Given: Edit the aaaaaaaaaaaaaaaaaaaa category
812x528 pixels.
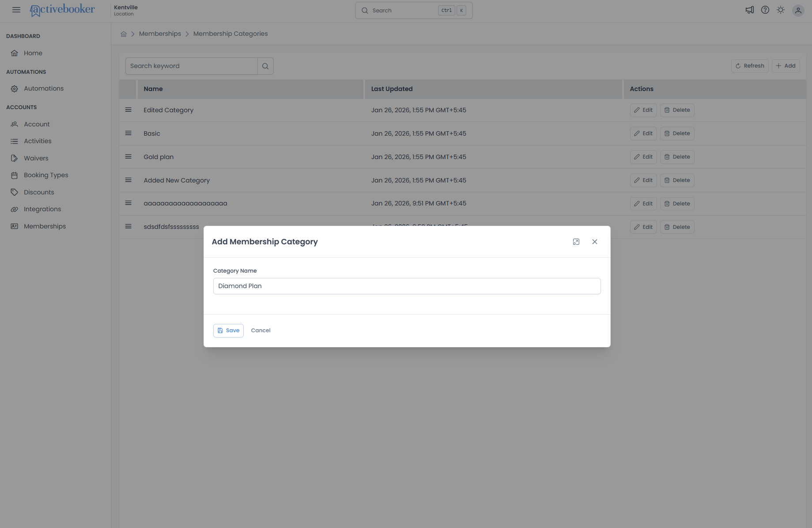Looking at the screenshot, I should pos(643,204).
